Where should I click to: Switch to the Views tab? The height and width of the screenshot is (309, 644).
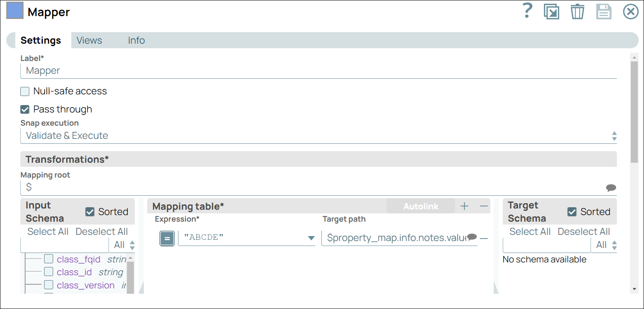click(89, 40)
